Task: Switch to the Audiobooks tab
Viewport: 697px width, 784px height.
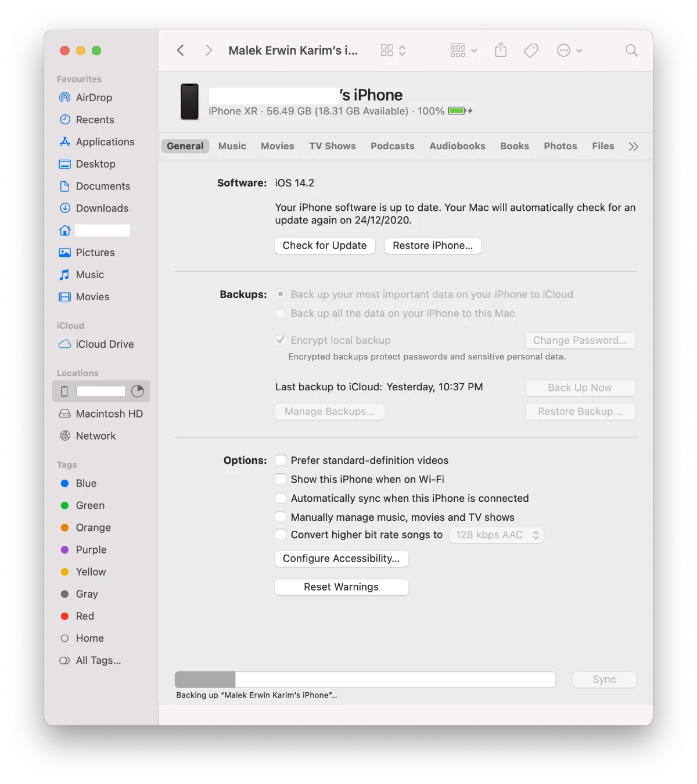Action: (457, 146)
